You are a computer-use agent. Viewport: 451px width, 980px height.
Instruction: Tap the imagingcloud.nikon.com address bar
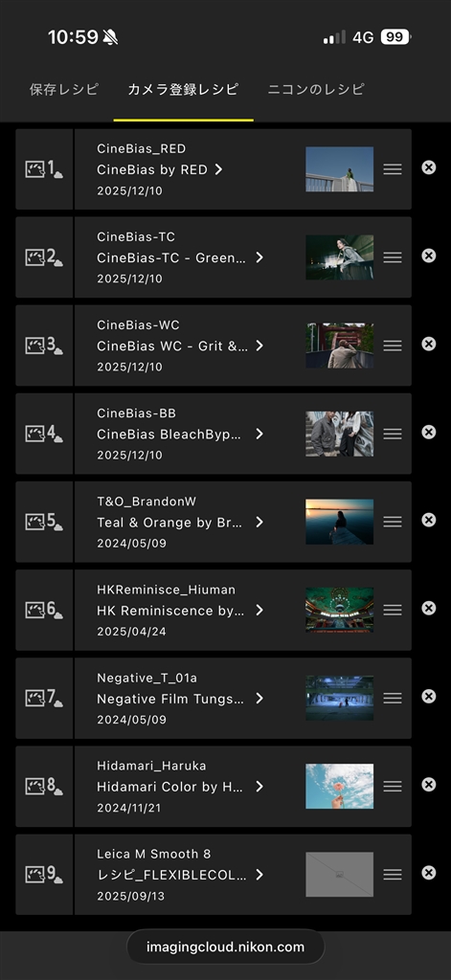[225, 947]
